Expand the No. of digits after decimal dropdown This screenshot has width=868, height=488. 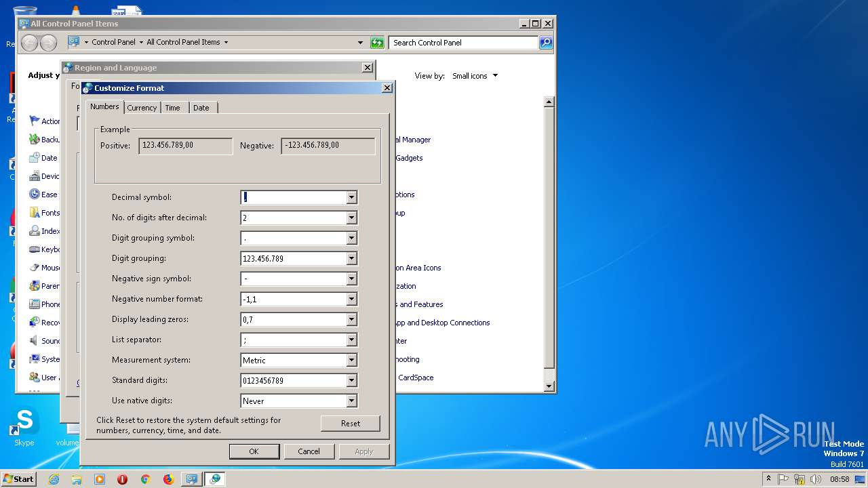[351, 218]
